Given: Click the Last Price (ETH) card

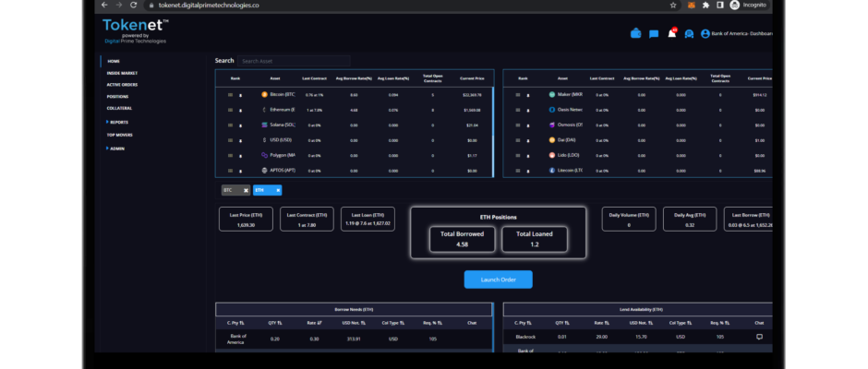Looking at the screenshot, I should tap(246, 219).
